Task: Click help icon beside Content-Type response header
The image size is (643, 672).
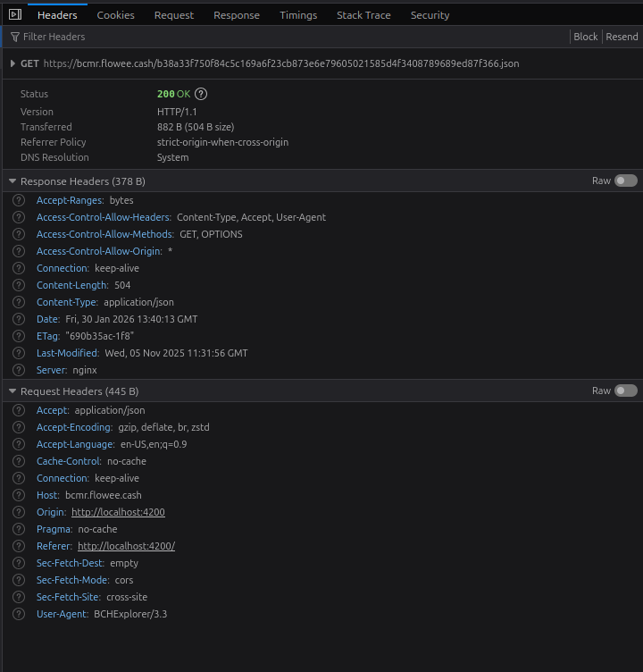Action: (x=19, y=302)
